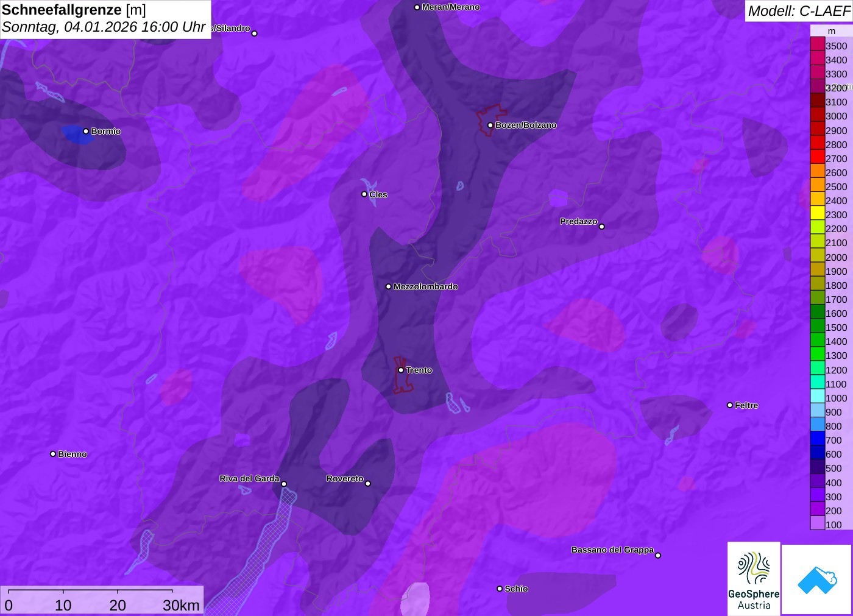
Task: Click the 30km scale bar label
Action: [181, 605]
